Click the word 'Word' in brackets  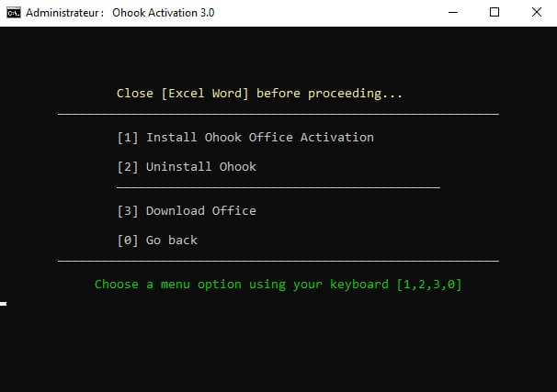[227, 94]
